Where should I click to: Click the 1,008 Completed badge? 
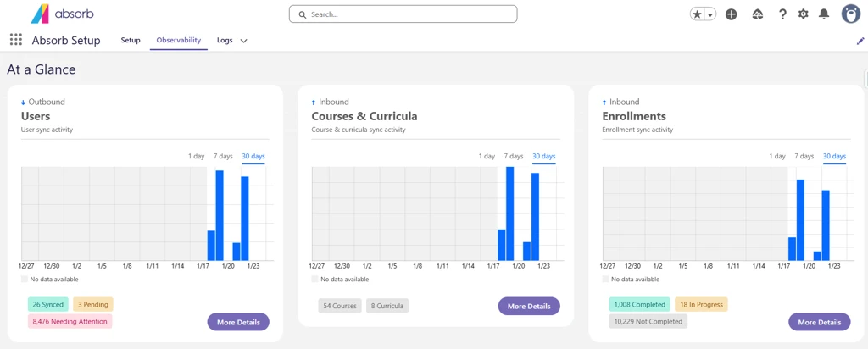639,304
